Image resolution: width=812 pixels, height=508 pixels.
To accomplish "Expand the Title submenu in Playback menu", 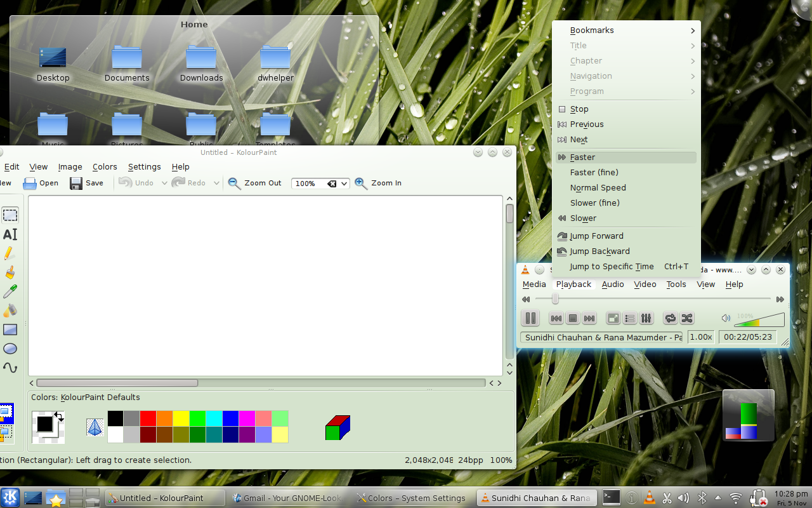I will pos(626,46).
